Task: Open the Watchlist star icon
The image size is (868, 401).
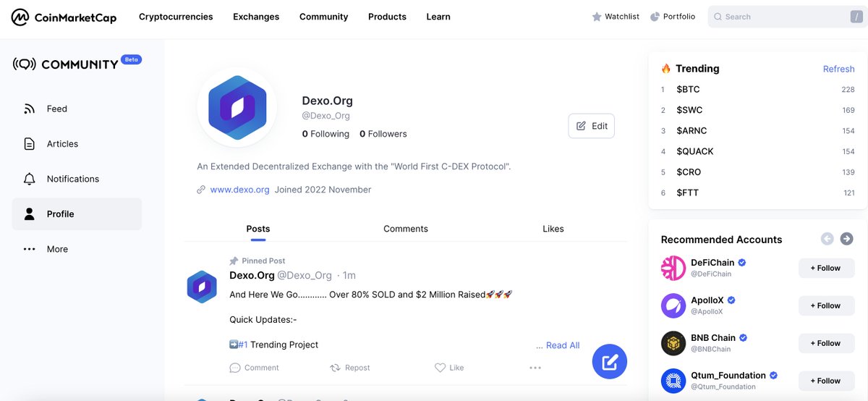Action: [x=597, y=17]
